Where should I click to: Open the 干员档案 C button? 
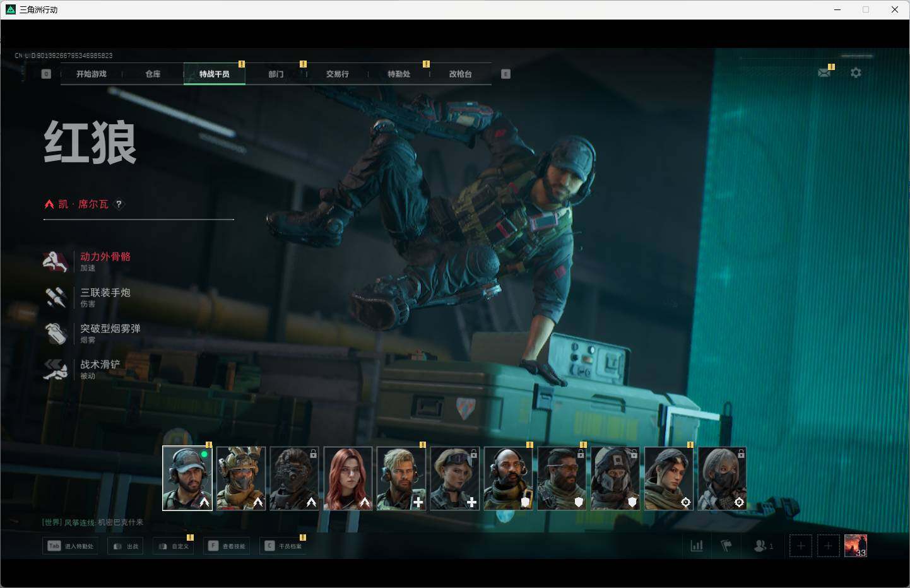click(x=283, y=546)
